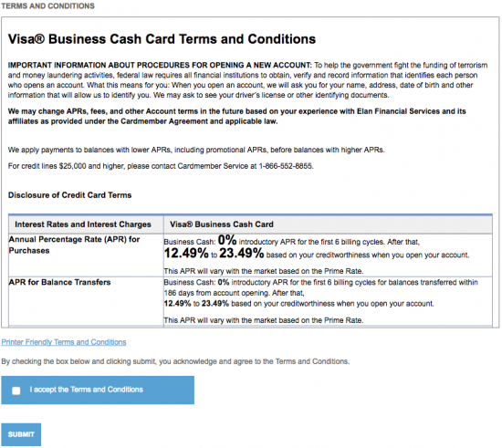This screenshot has height=448, width=502.
Task: Click the large 23.49% purchase APR value
Action: [x=241, y=254]
